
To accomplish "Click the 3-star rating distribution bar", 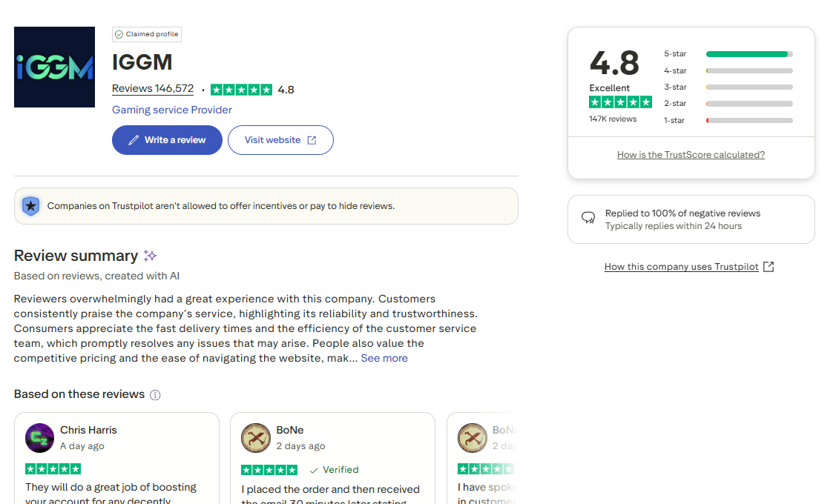I will (749, 87).
